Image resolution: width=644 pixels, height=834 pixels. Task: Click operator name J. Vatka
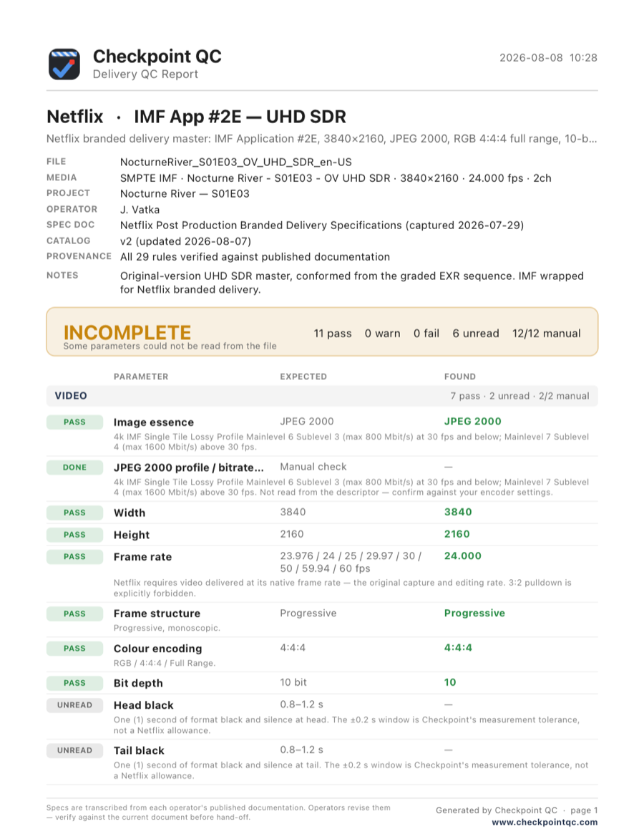pos(140,210)
